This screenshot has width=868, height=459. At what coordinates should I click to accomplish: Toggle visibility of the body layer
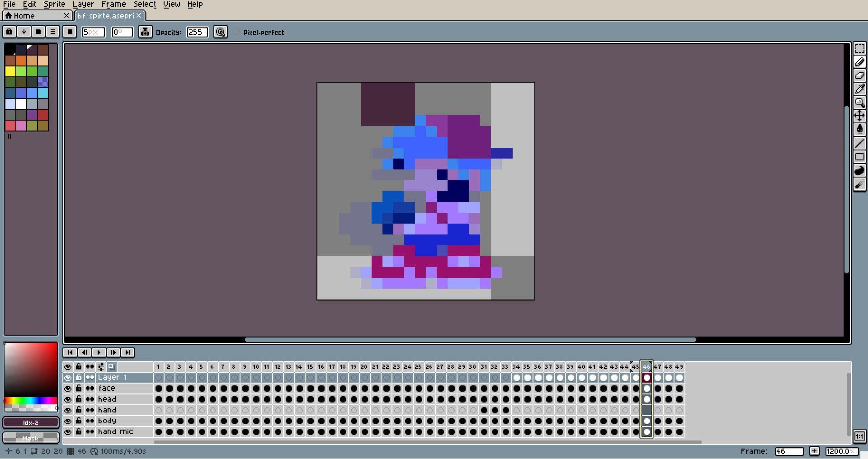[x=68, y=421]
